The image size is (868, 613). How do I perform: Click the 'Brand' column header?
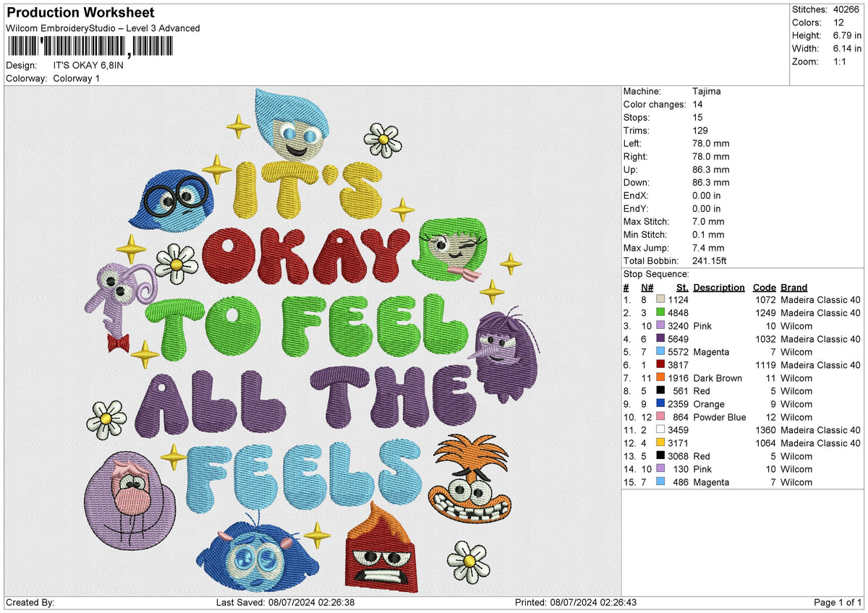793,287
